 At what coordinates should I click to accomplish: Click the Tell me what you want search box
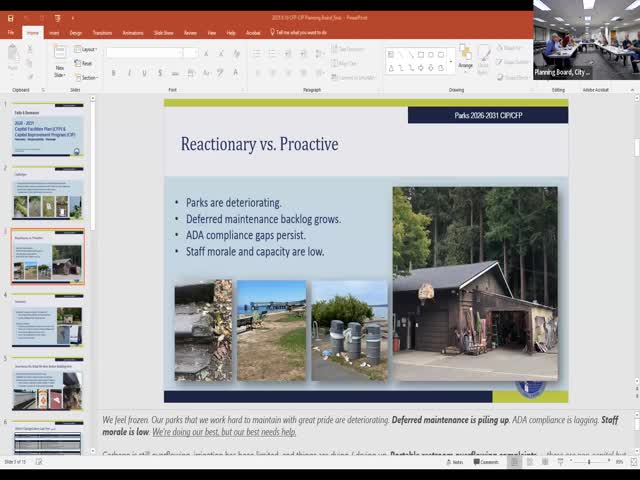pyautogui.click(x=299, y=32)
